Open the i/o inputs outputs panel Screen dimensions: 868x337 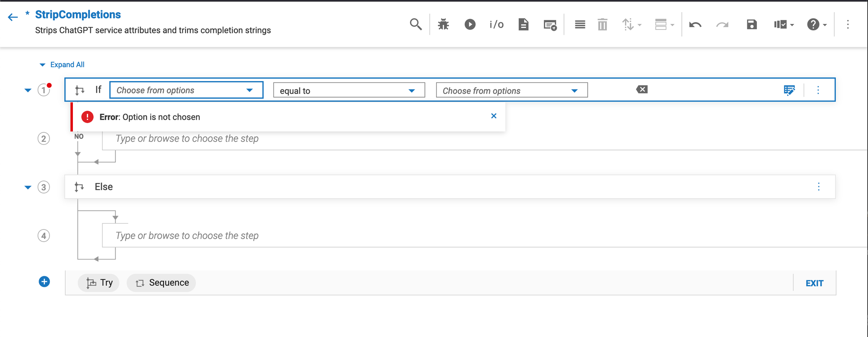click(x=496, y=24)
